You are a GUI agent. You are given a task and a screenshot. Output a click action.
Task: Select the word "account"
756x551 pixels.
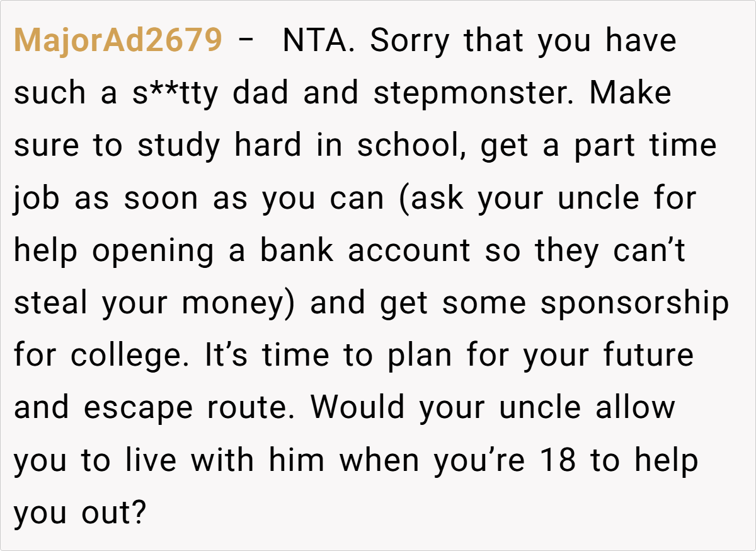pos(409,251)
